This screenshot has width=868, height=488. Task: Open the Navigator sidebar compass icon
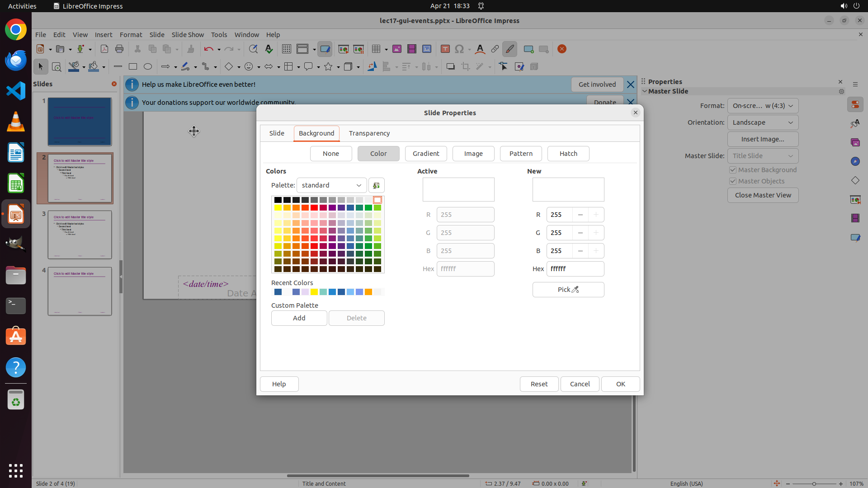[x=855, y=162]
